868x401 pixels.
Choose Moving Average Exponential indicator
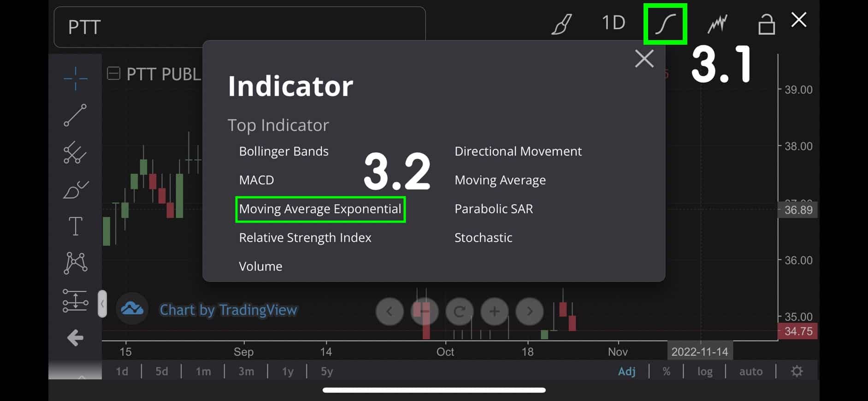point(320,209)
